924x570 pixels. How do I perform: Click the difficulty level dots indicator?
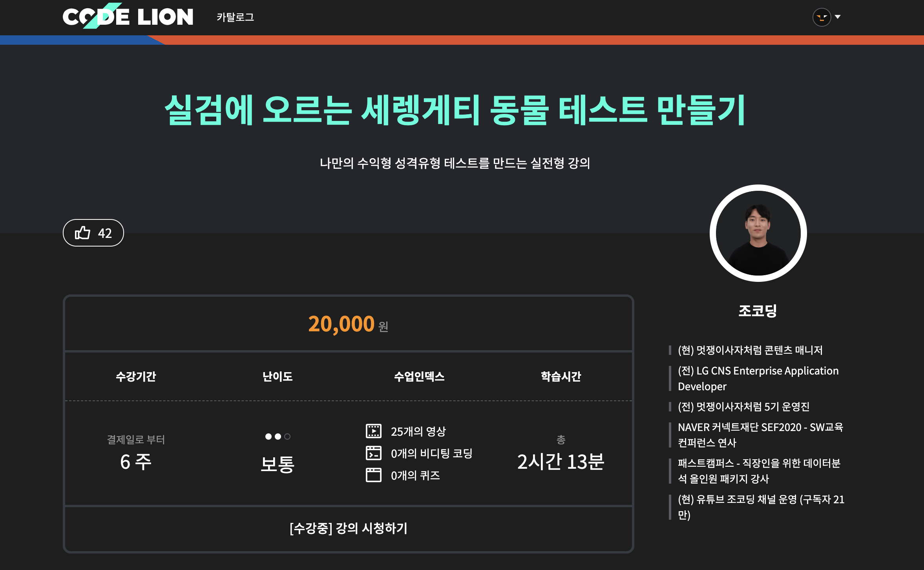click(x=278, y=437)
